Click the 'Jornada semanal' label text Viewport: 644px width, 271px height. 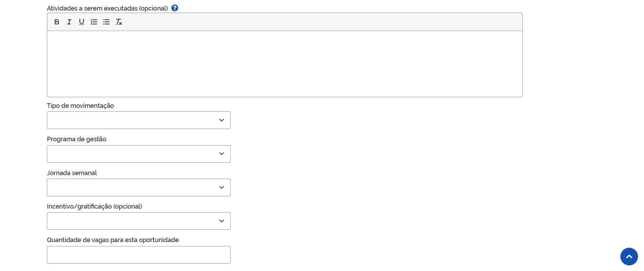pos(72,173)
